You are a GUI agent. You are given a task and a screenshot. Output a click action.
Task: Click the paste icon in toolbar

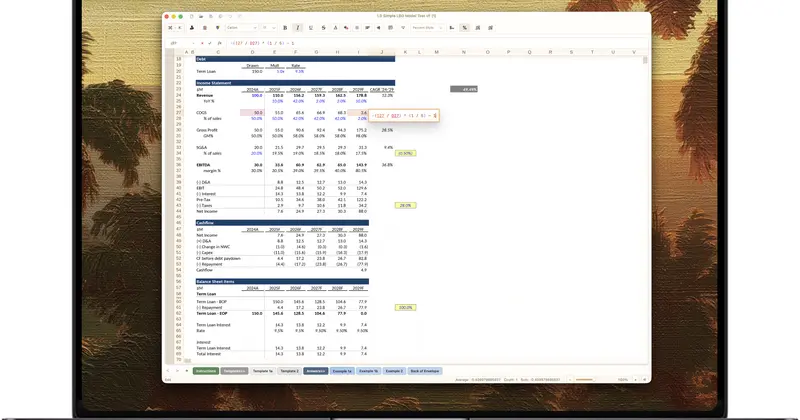click(x=192, y=28)
